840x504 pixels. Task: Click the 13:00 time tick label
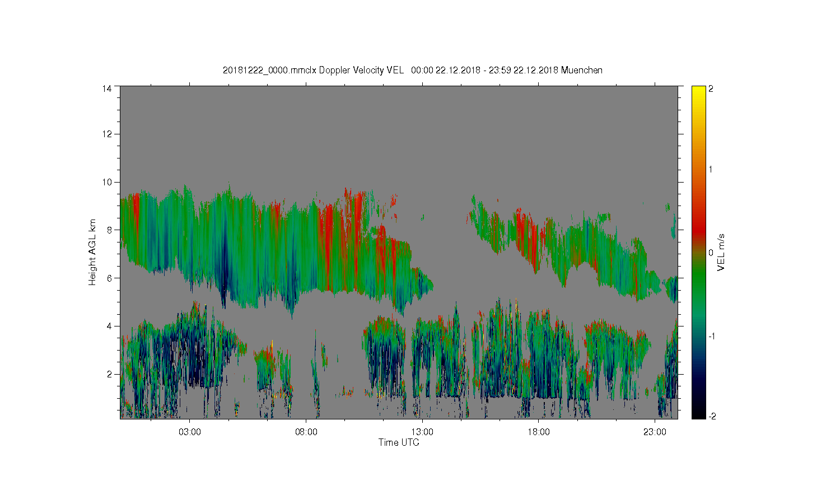[x=422, y=432]
